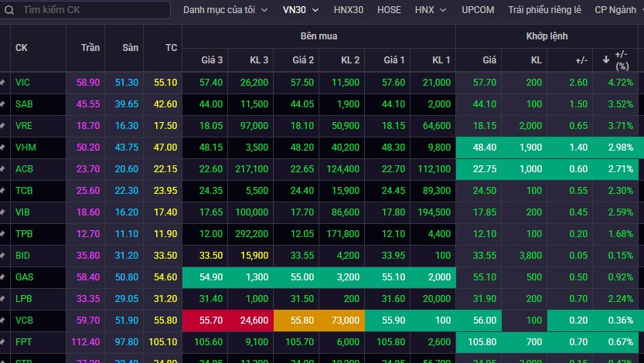Click the sort arrow on +/- (%) column
Screen dimensions: 644x363
605,60
